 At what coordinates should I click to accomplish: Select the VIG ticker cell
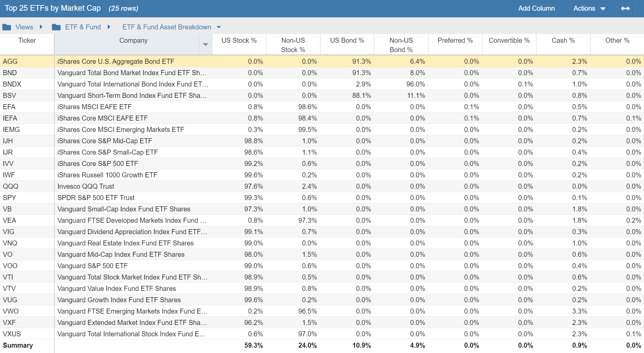point(27,232)
